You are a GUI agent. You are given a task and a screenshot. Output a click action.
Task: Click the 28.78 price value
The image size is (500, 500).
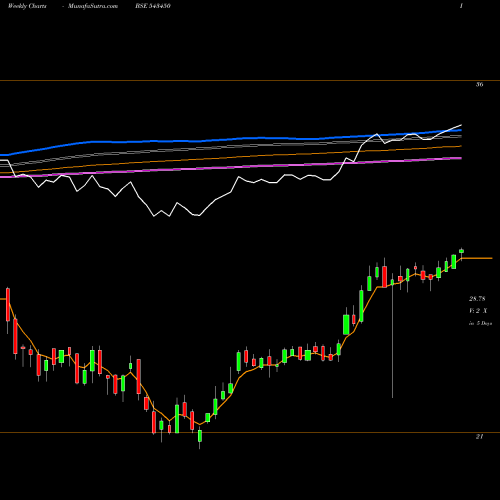[x=477, y=299]
